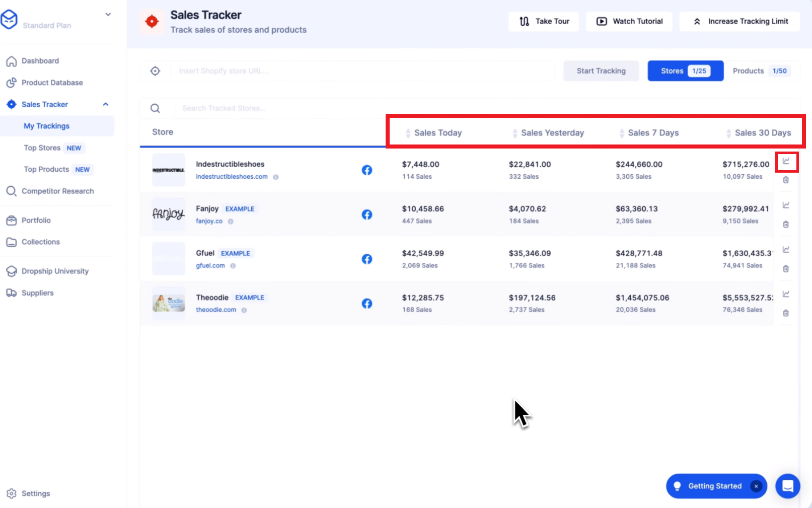
Task: Open Facebook ads for Indestructibleshoes
Action: point(367,170)
